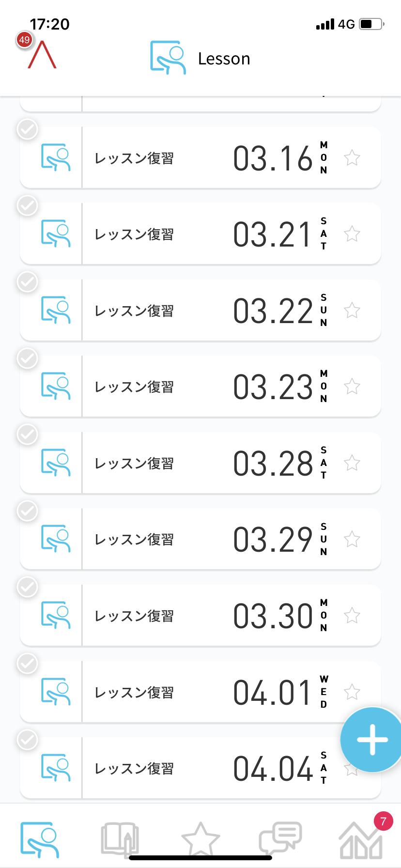The image size is (401, 868).
Task: Open the book and pencil tab
Action: point(120,839)
